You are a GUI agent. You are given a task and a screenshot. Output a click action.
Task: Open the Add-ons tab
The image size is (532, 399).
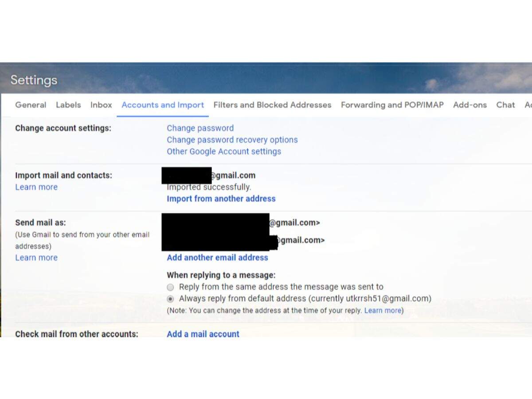tap(469, 105)
